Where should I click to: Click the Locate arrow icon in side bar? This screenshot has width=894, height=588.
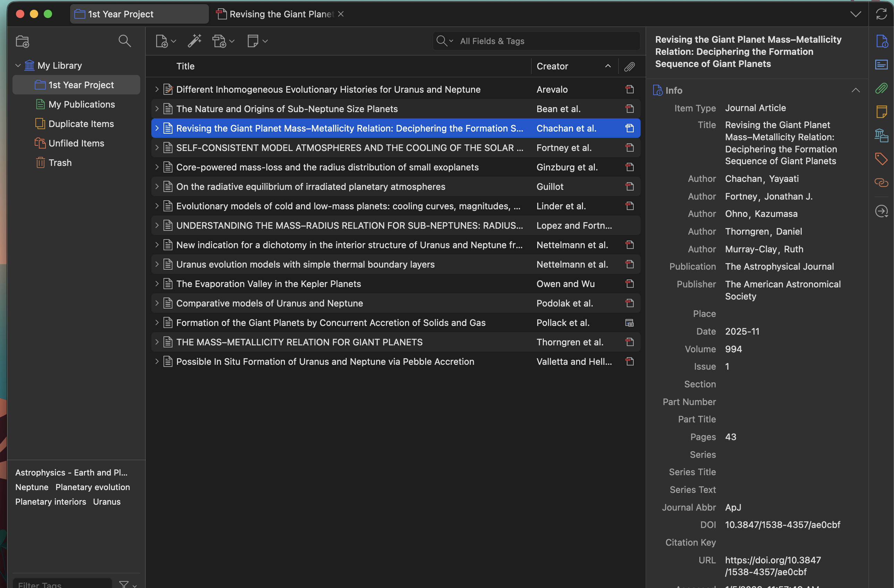[881, 211]
